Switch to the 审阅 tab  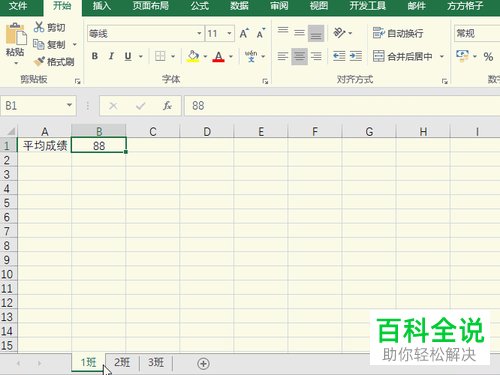click(279, 6)
